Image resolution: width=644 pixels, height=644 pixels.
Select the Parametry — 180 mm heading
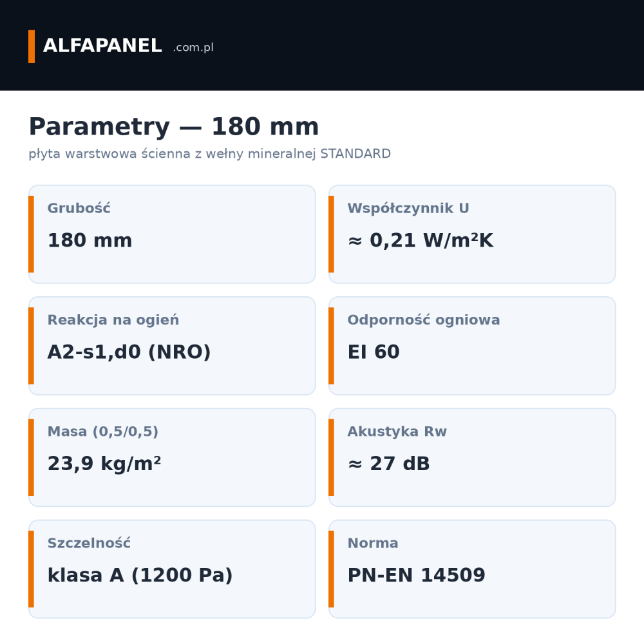(x=174, y=126)
